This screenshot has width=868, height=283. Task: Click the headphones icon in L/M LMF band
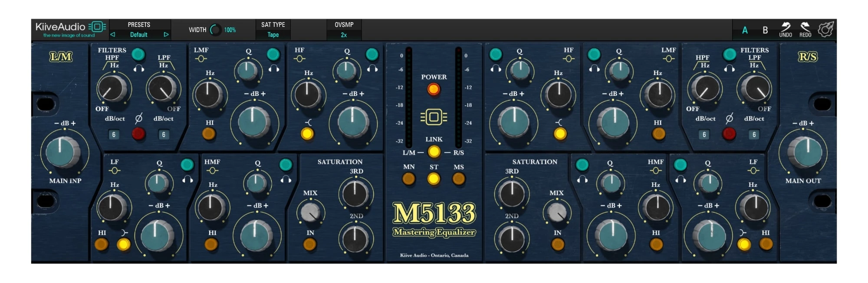(x=274, y=68)
